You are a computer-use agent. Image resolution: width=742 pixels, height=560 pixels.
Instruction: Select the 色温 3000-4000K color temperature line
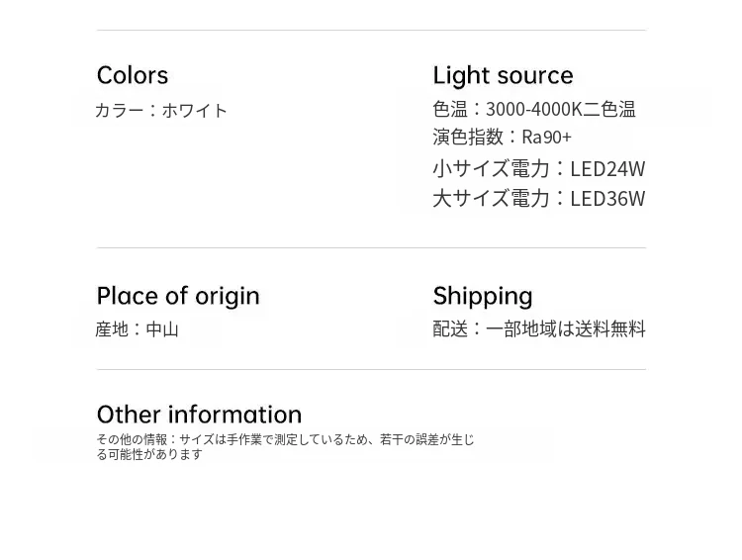[x=533, y=109]
